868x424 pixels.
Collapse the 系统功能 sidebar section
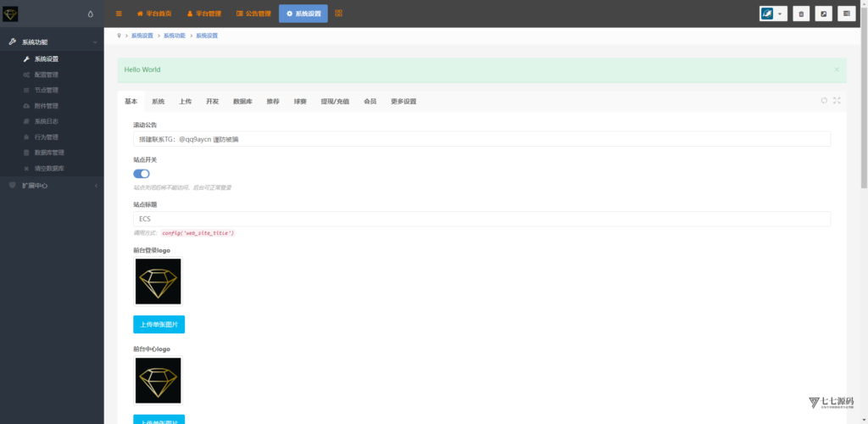(51, 42)
